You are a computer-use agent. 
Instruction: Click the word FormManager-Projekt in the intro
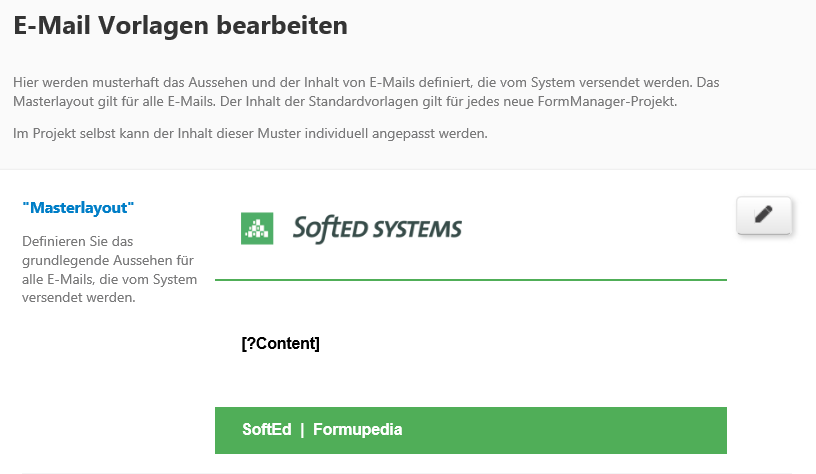coord(607,101)
